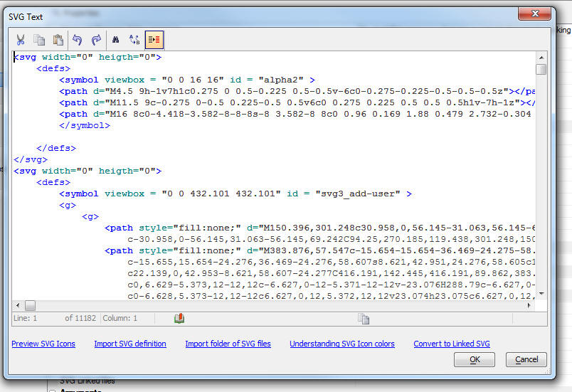Screen dimensions: 572x392
Task: Click the Copy icon in toolbar
Action: point(39,40)
